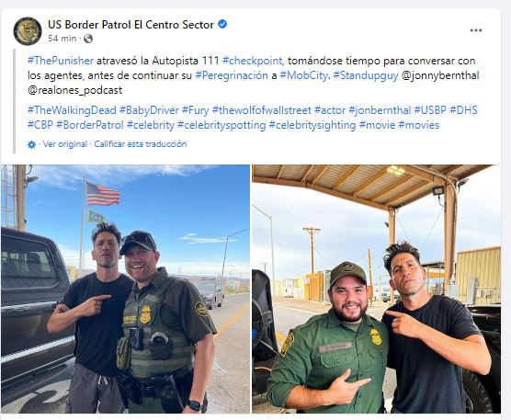
Task: Click the Ver original link
Action: pos(65,144)
